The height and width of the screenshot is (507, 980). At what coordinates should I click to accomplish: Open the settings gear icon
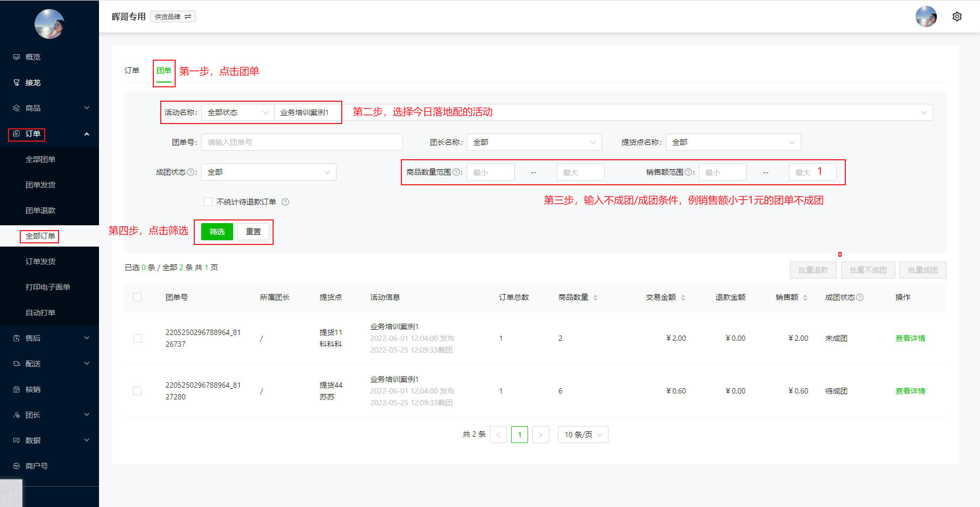click(x=957, y=17)
